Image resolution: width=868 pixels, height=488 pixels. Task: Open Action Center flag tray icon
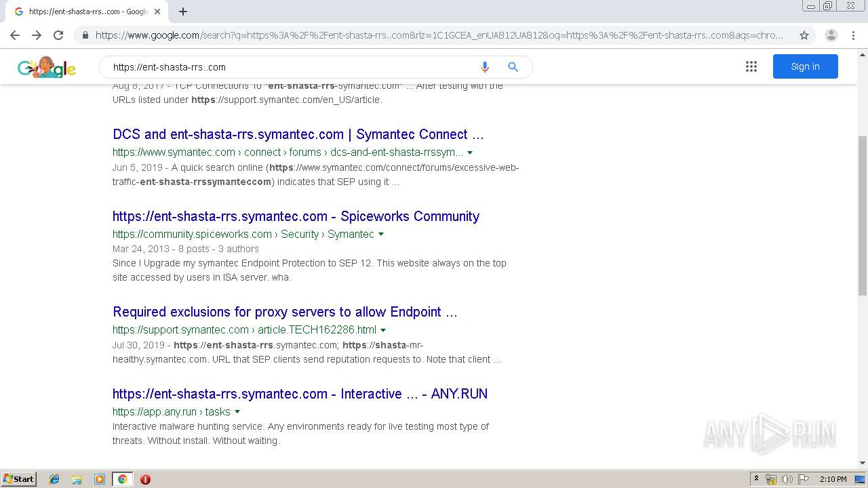804,479
